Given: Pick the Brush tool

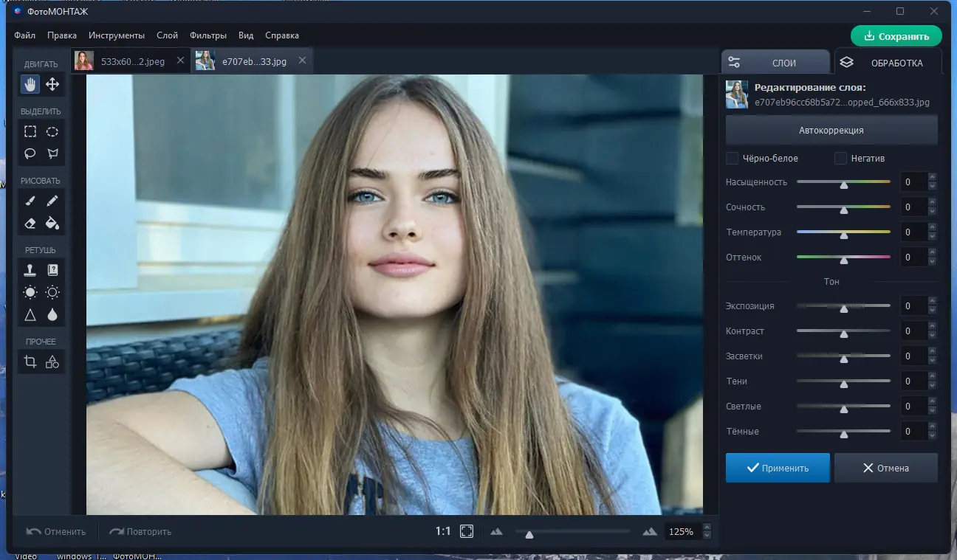Looking at the screenshot, I should click(30, 201).
